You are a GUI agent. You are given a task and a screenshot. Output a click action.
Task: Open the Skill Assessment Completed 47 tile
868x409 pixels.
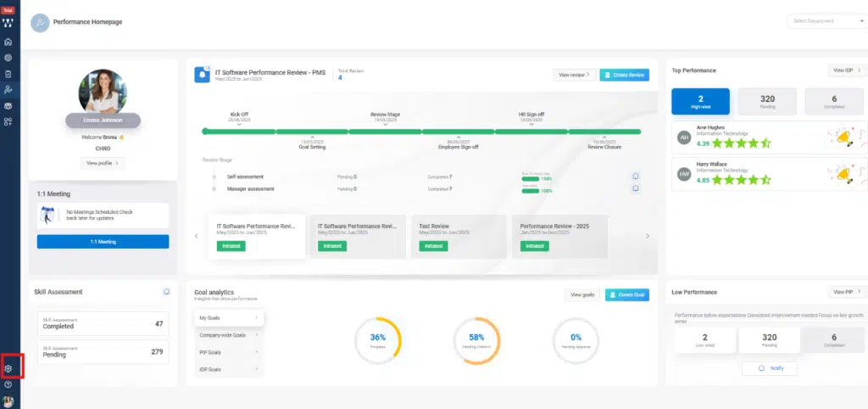pyautogui.click(x=103, y=323)
